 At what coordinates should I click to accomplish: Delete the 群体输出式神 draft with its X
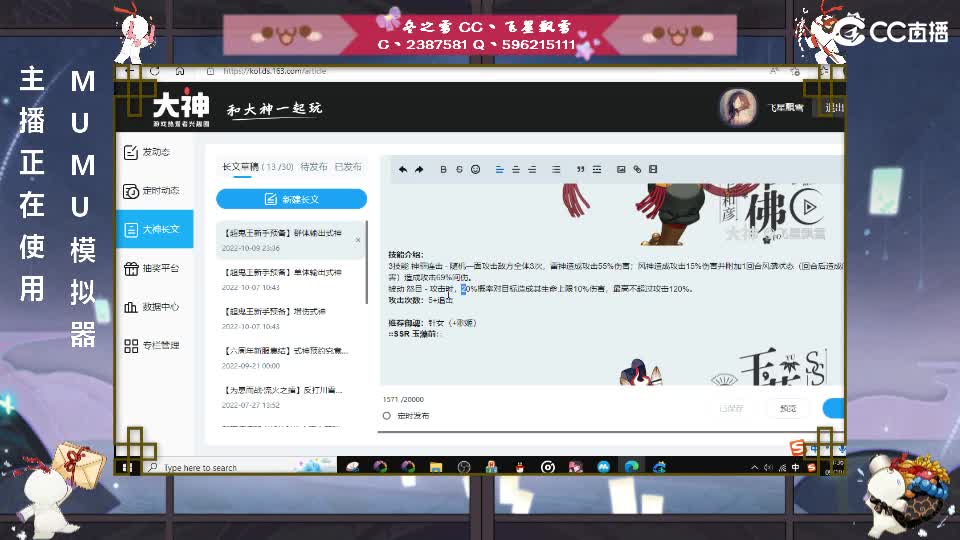pyautogui.click(x=358, y=240)
